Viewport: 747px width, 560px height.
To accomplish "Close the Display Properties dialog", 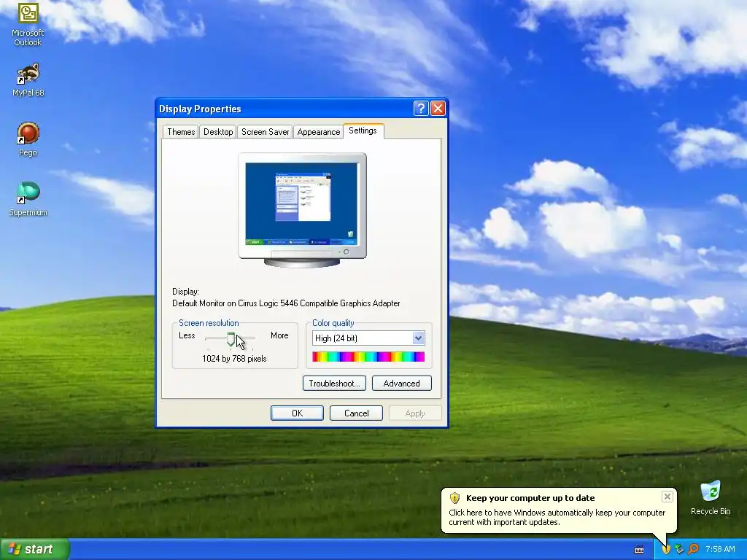I will tap(438, 109).
